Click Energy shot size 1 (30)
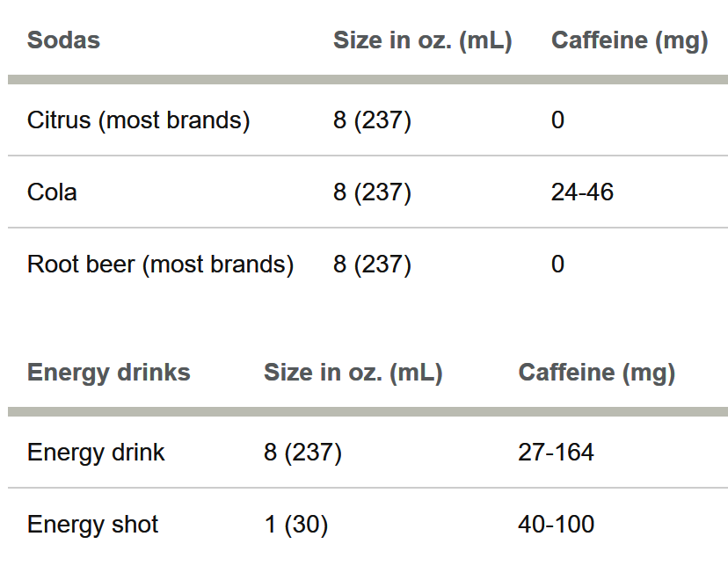This screenshot has width=728, height=580. point(296,526)
